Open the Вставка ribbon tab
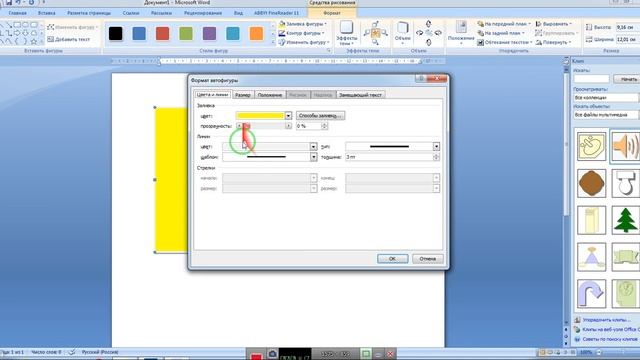 click(x=47, y=13)
